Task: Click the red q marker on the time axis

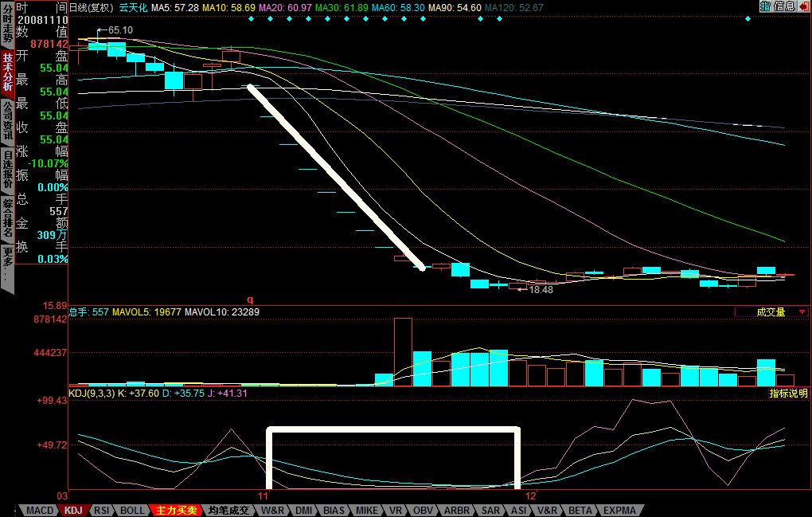Action: pos(249,299)
